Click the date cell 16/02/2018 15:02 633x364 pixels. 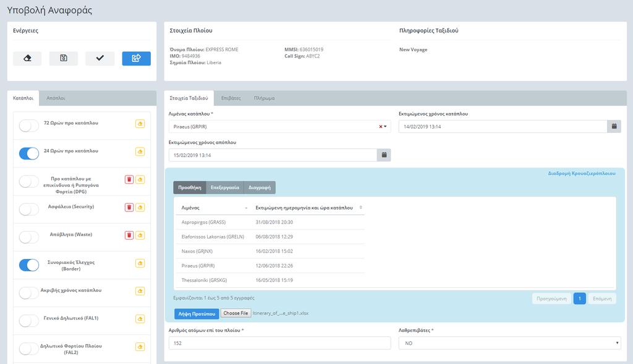[274, 252]
